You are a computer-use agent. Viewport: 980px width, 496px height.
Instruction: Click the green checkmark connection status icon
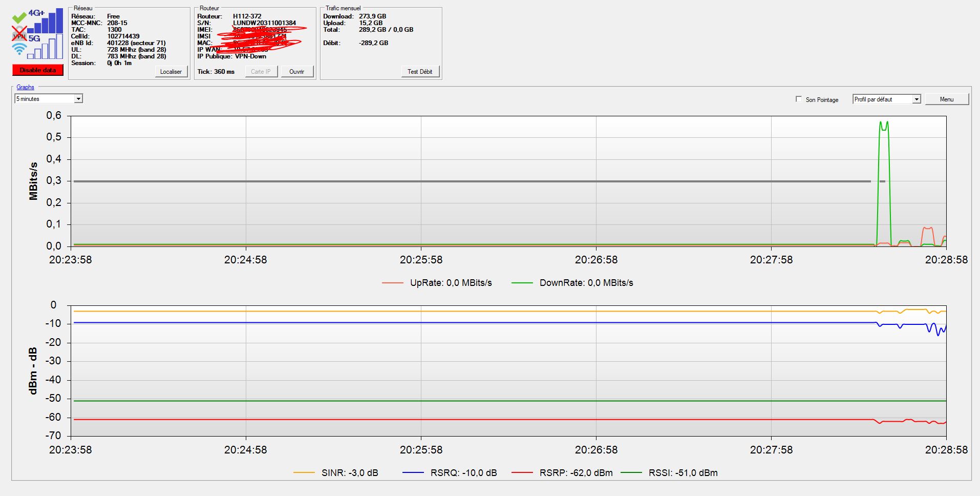[19, 18]
